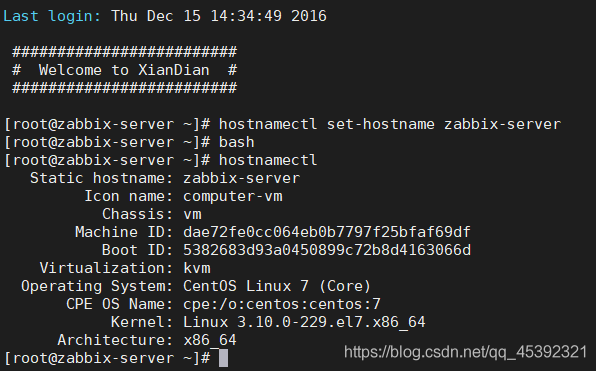Click the Machine ID hex string

(327, 232)
